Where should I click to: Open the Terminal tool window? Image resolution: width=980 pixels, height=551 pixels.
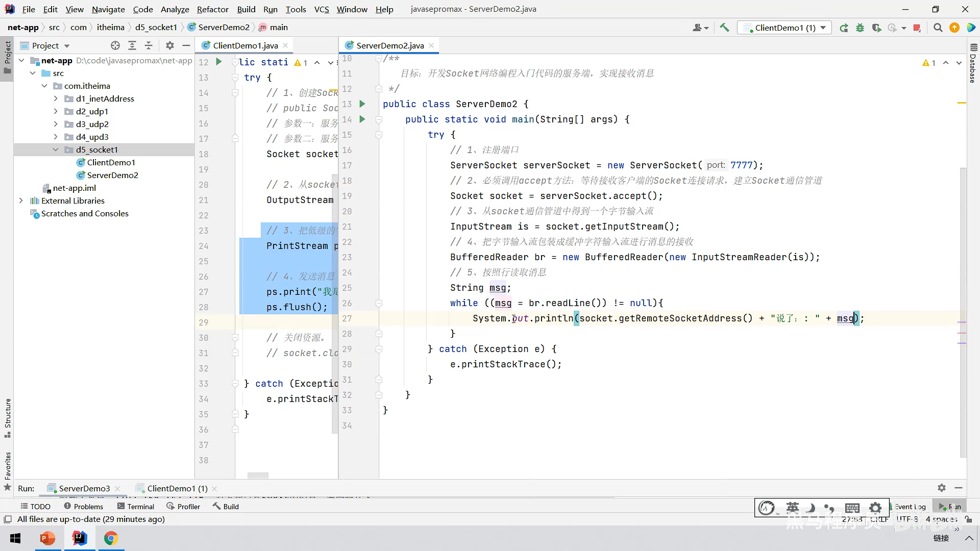point(135,506)
